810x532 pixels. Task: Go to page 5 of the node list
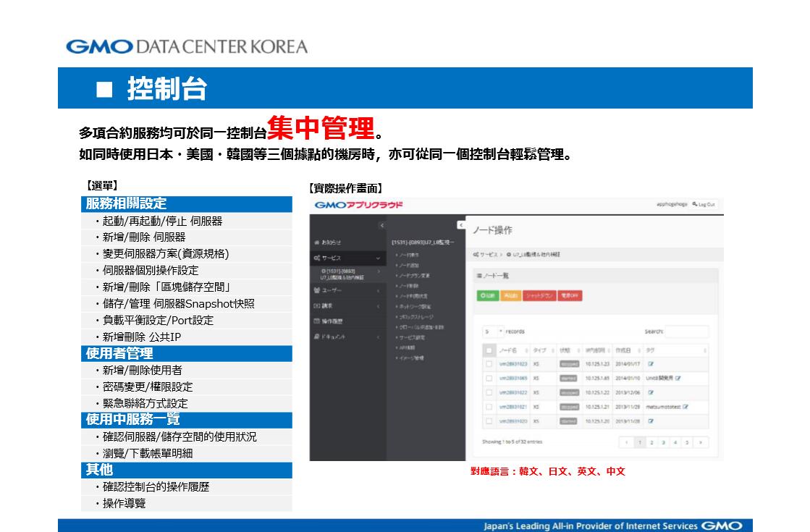687,443
